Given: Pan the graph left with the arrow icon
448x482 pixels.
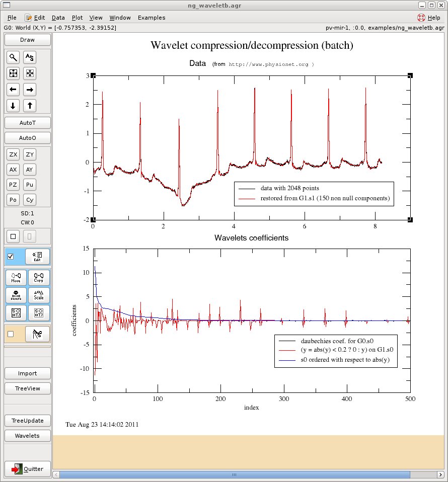Looking at the screenshot, I should (x=13, y=90).
